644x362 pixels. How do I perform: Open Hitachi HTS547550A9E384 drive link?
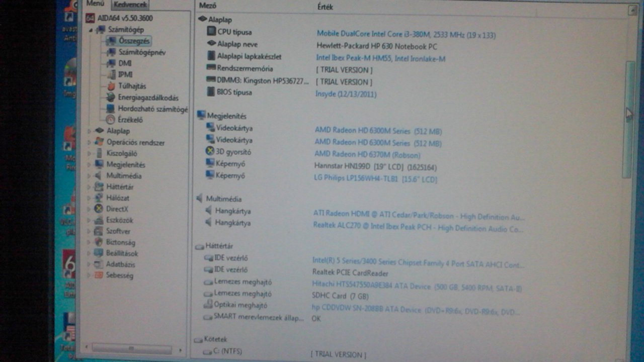coord(417,287)
